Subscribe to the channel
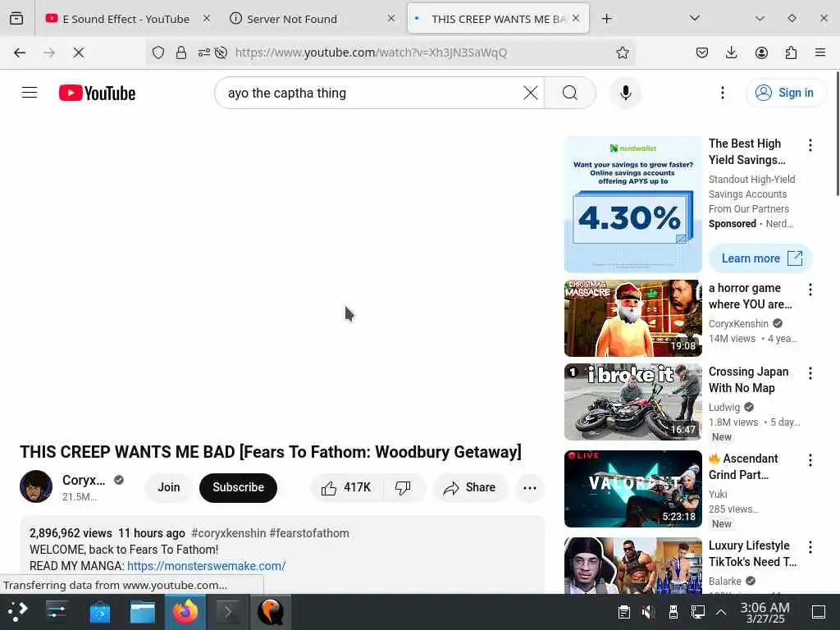The width and height of the screenshot is (840, 630). click(239, 487)
